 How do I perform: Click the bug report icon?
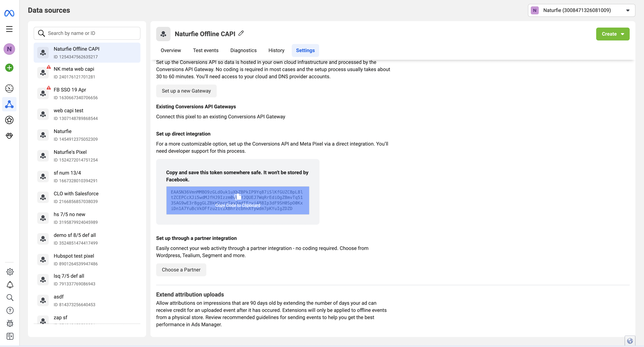pyautogui.click(x=10, y=324)
